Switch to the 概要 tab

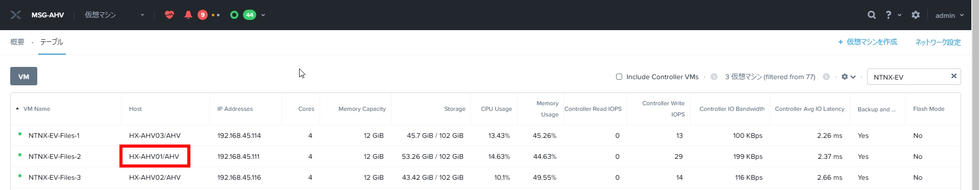[17, 42]
